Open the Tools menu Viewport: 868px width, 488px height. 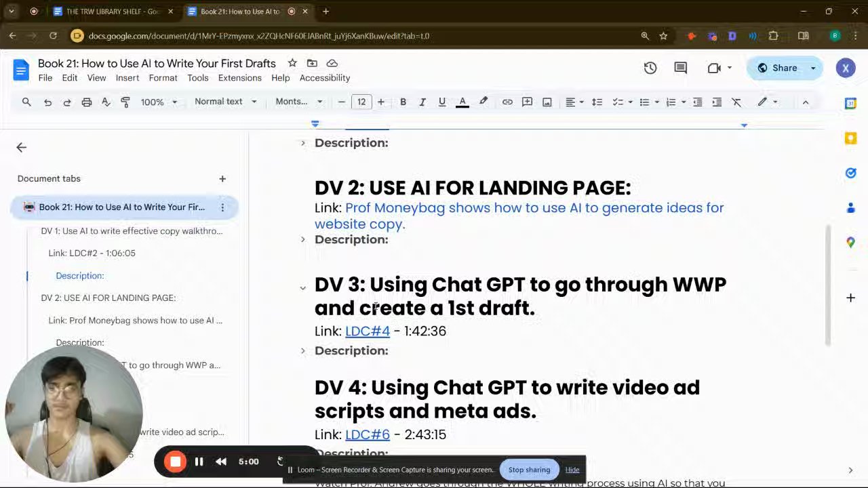pyautogui.click(x=198, y=78)
